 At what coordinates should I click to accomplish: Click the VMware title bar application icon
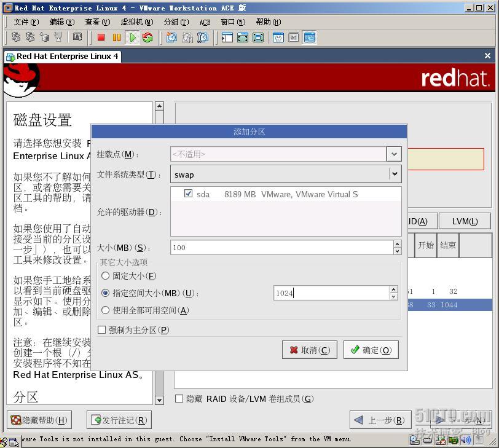click(8, 8)
